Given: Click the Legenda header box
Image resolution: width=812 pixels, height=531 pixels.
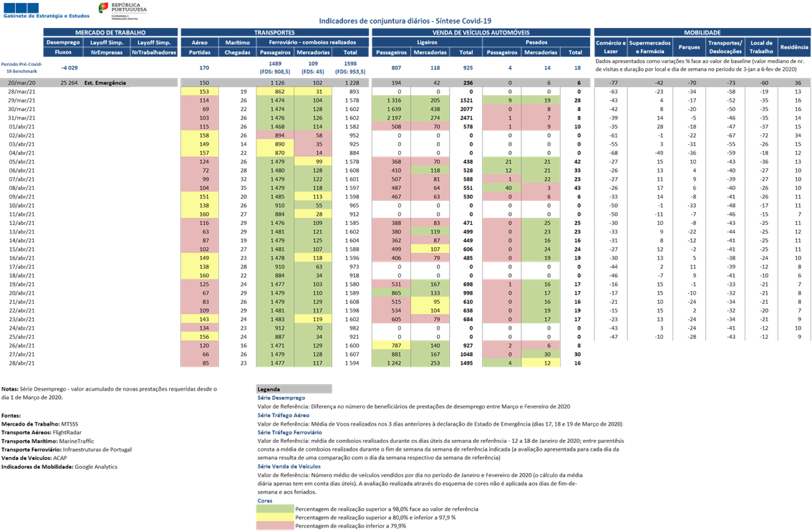Looking at the screenshot, I should [294, 389].
